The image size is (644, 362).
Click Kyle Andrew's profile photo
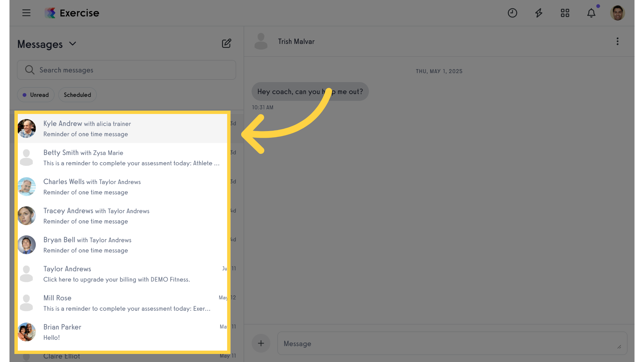point(26,128)
